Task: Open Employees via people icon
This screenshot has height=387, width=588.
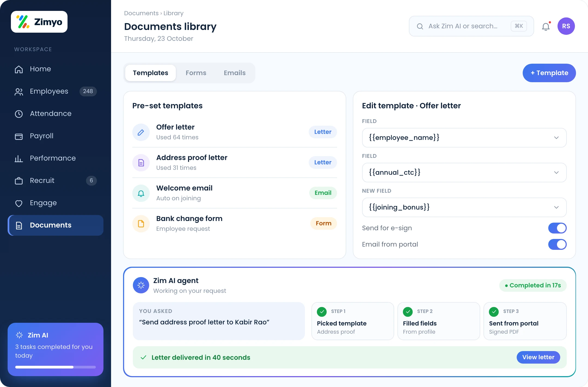Action: coord(19,91)
